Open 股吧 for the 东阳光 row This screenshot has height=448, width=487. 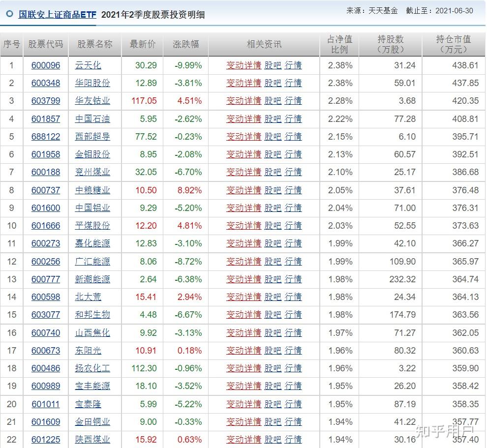[x=273, y=351]
